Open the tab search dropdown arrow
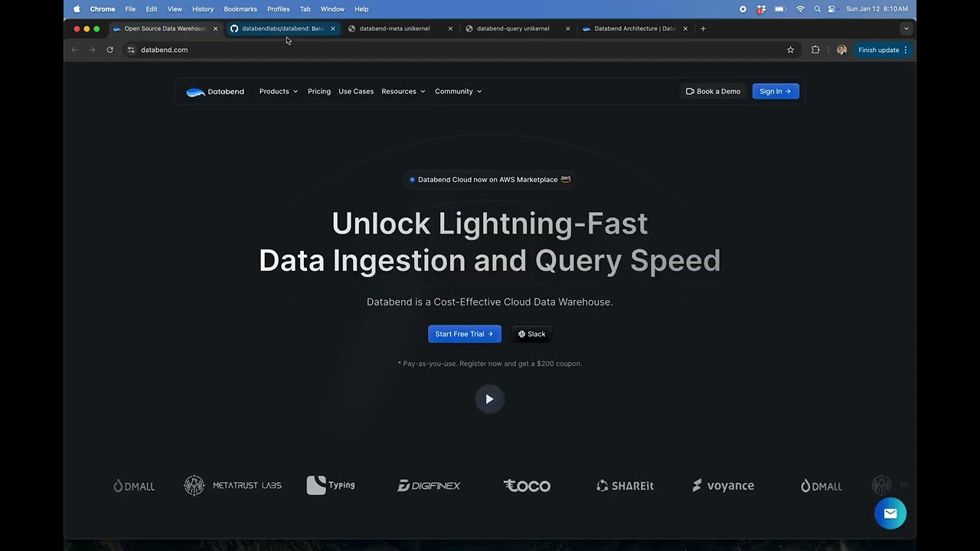 tap(906, 28)
